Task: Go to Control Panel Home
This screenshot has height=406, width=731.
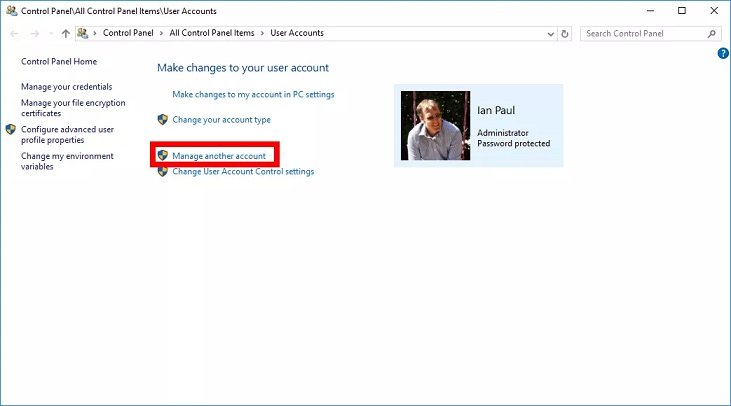Action: [x=59, y=62]
